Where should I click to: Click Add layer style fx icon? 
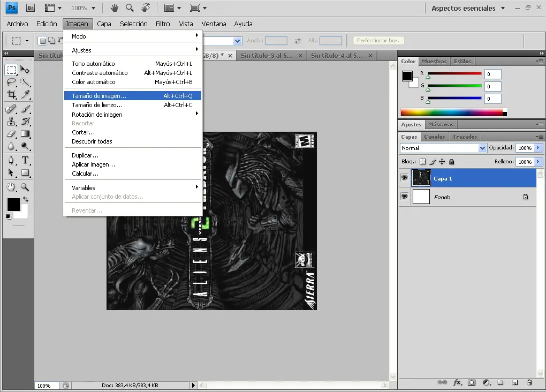[458, 382]
